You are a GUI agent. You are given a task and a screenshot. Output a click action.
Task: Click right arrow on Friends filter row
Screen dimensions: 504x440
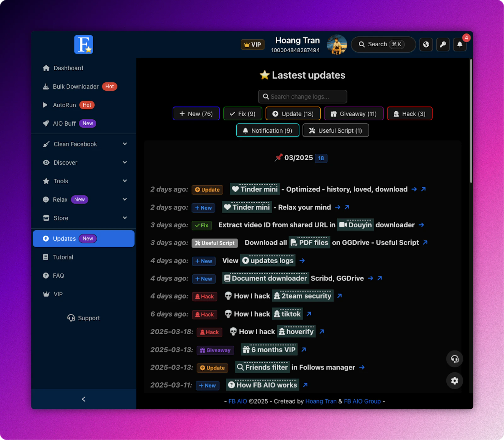click(x=362, y=367)
